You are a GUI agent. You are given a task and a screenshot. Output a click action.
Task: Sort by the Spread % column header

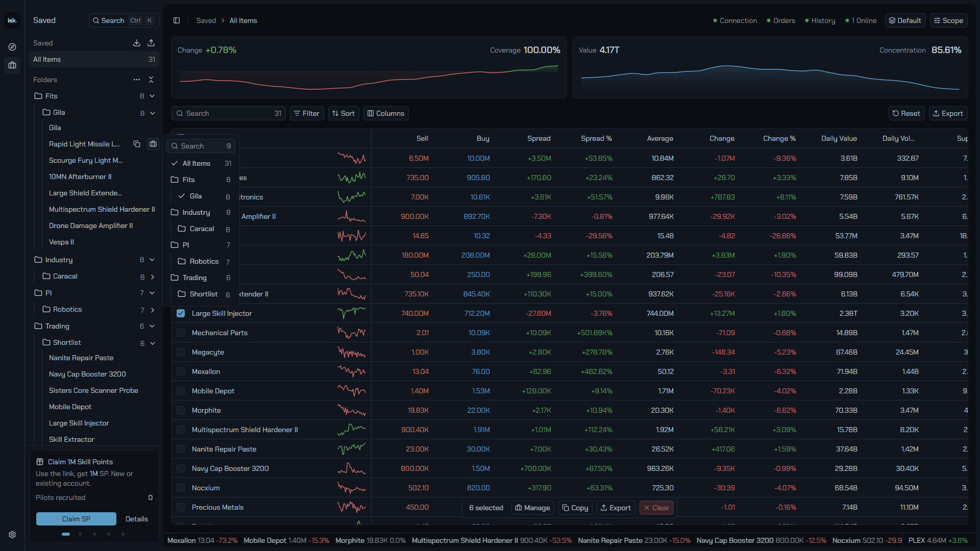[596, 138]
